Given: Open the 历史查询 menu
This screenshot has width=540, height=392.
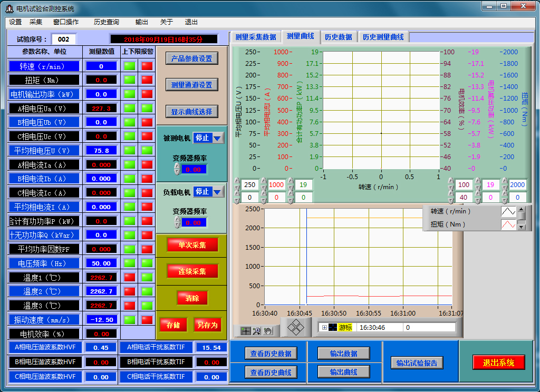Looking at the screenshot, I should [x=107, y=22].
